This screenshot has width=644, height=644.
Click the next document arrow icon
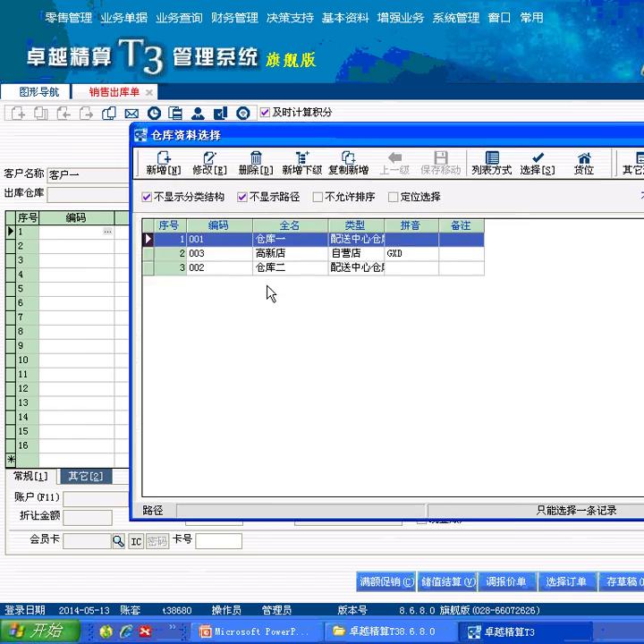(86, 113)
